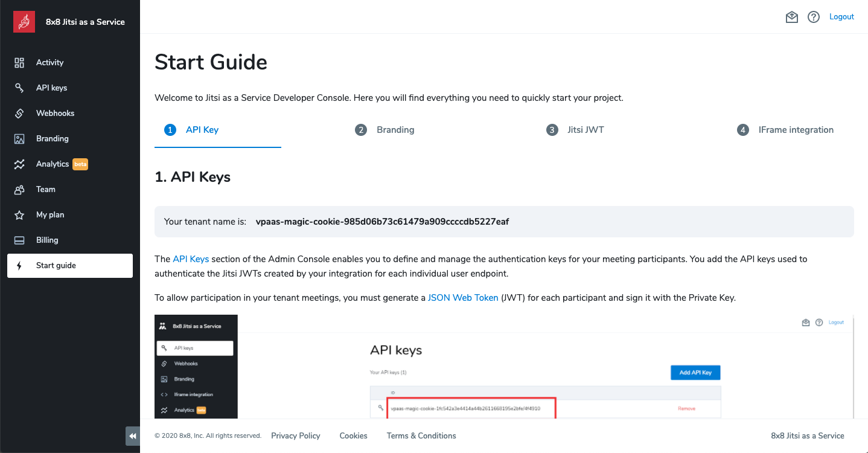This screenshot has width=868, height=453.
Task: Open the Activity dashboard icon
Action: coord(19,63)
